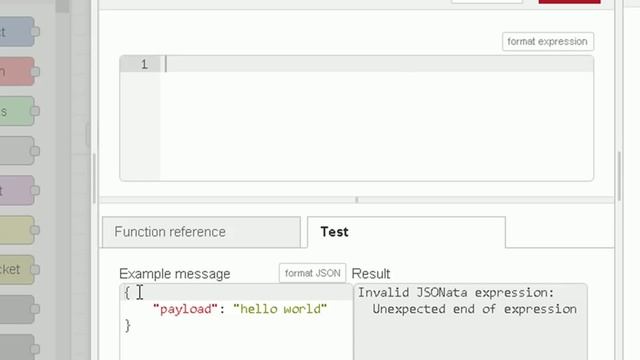
Task: Click the format expression button
Action: pos(548,42)
